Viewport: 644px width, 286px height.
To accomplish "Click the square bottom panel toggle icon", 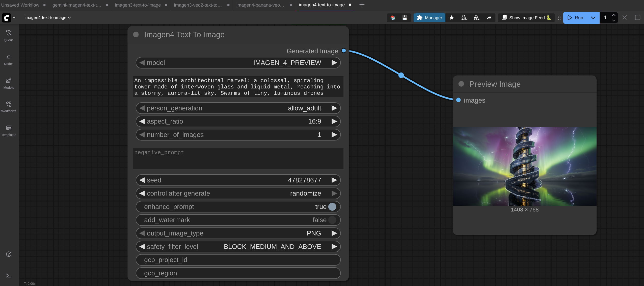I will [637, 17].
